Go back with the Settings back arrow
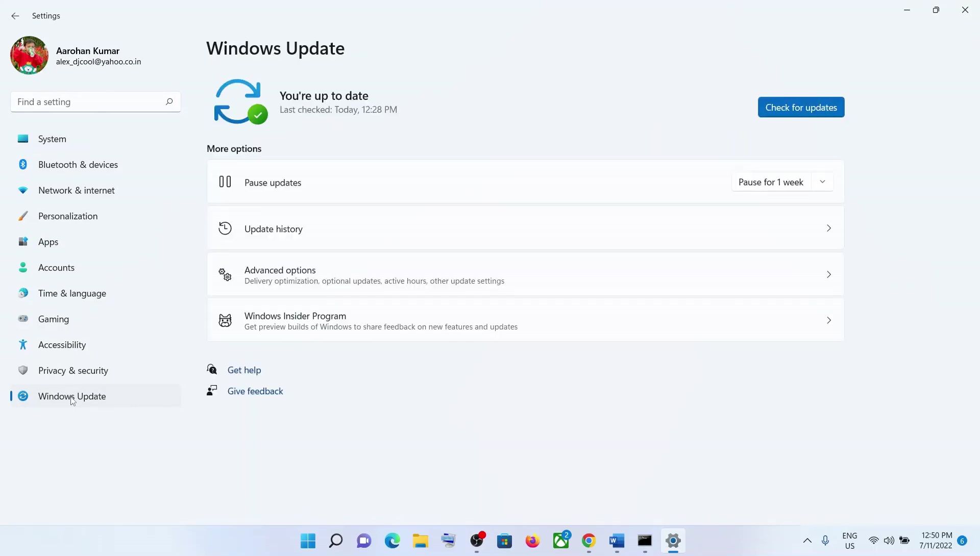This screenshot has width=980, height=556. pyautogui.click(x=15, y=16)
